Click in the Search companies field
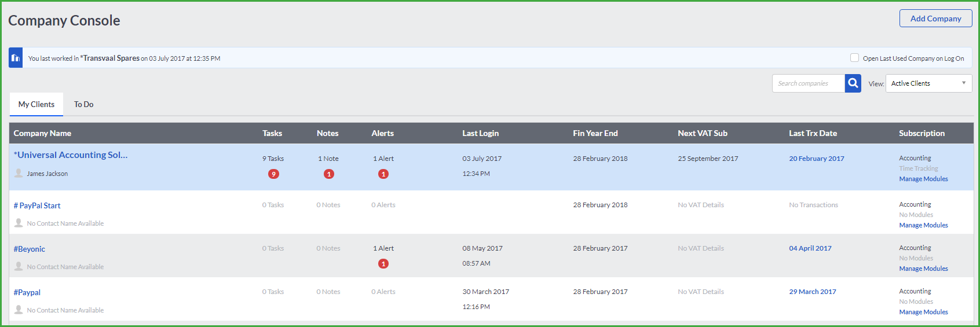Image resolution: width=980 pixels, height=327 pixels. coord(808,83)
